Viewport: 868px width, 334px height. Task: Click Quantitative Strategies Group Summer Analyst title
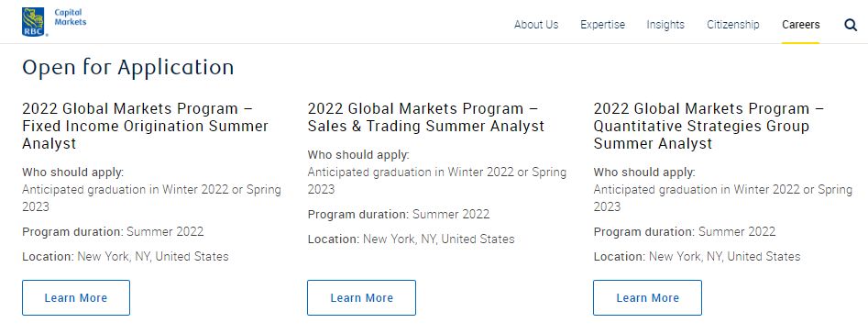(709, 127)
